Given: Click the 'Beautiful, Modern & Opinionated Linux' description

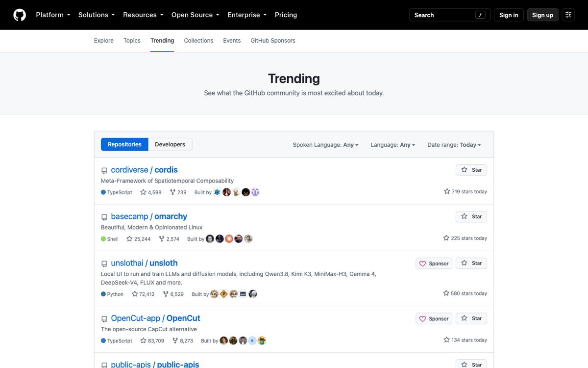Looking at the screenshot, I should (x=151, y=227).
